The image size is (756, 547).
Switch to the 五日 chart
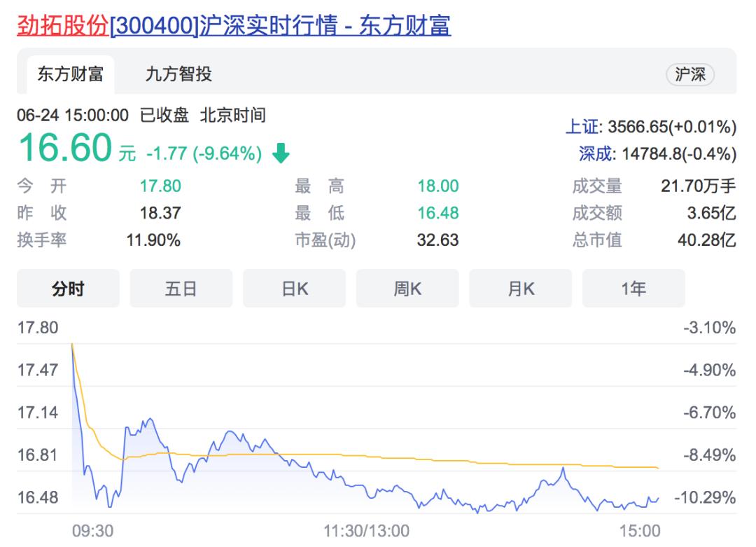(181, 288)
